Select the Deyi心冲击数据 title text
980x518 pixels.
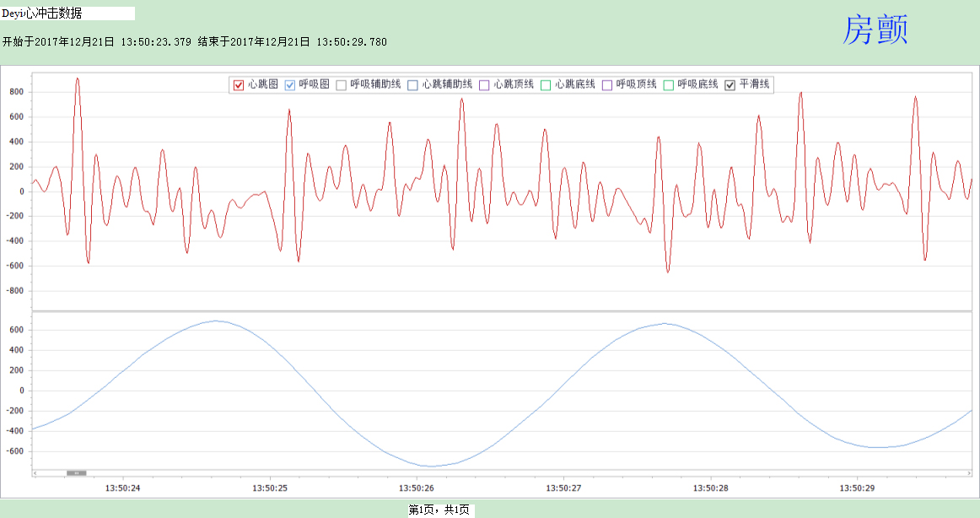coord(42,13)
